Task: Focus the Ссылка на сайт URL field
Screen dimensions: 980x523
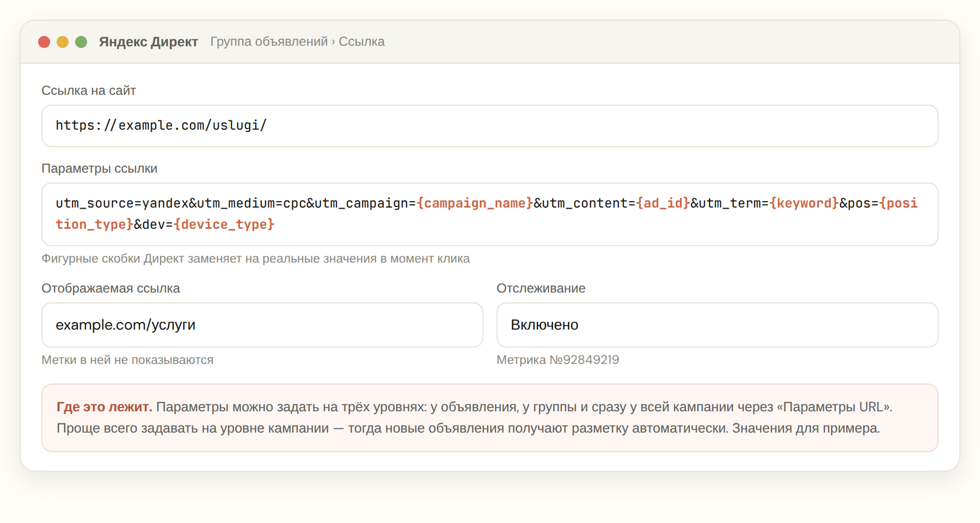Action: click(489, 126)
